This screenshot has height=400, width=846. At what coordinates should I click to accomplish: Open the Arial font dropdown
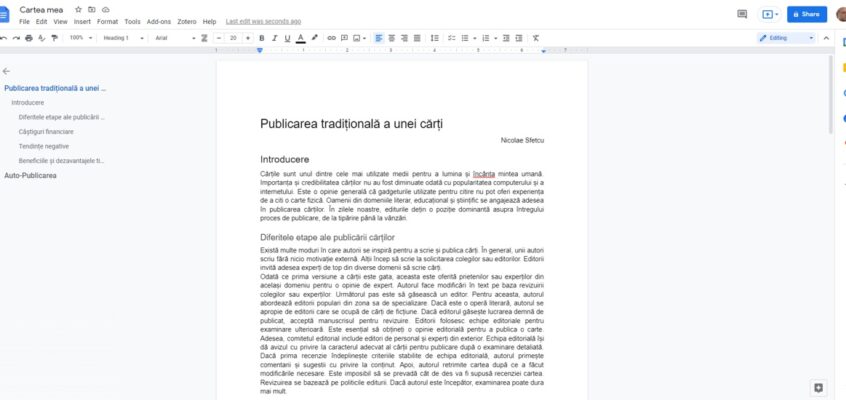175,38
